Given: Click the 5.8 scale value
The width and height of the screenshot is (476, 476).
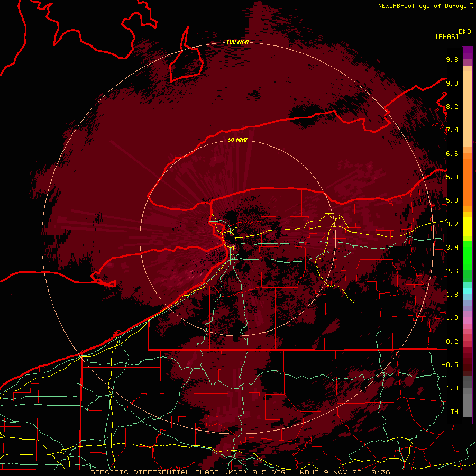Looking at the screenshot, I should [452, 177].
